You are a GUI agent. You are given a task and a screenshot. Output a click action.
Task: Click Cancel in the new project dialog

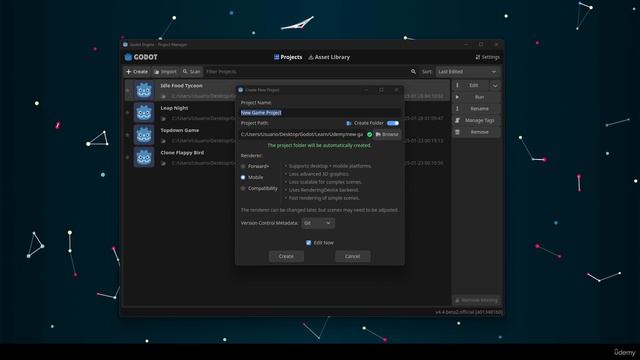point(352,256)
